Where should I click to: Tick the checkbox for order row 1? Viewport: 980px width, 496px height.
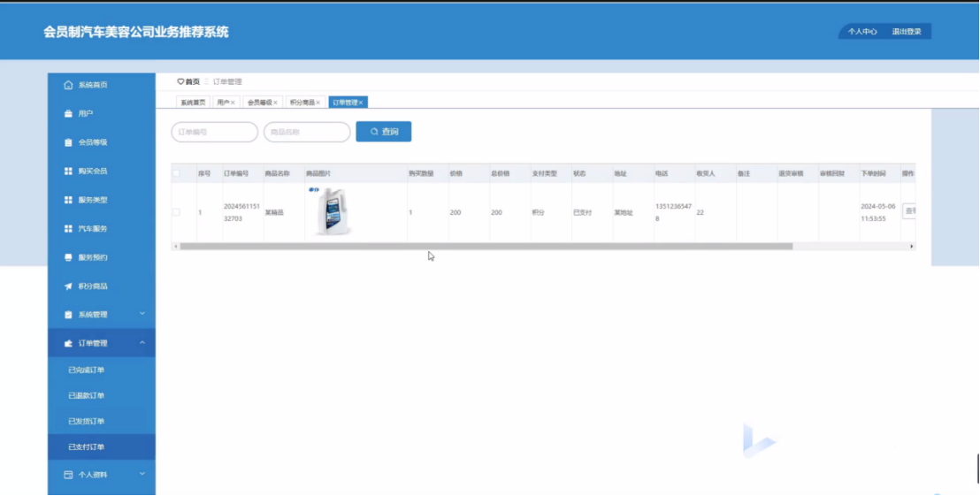coord(176,212)
